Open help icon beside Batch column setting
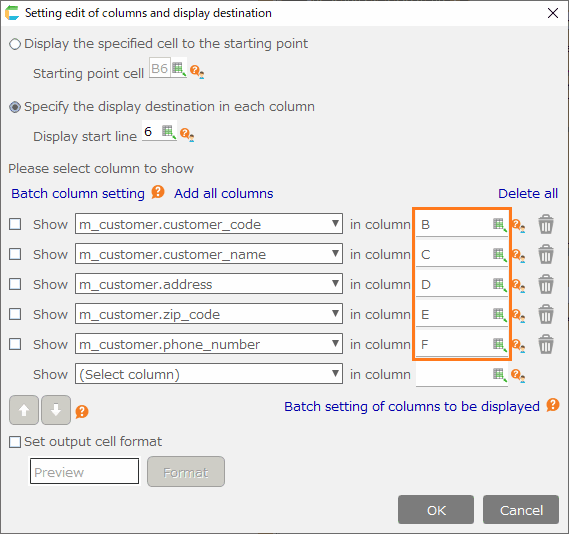 coord(158,192)
